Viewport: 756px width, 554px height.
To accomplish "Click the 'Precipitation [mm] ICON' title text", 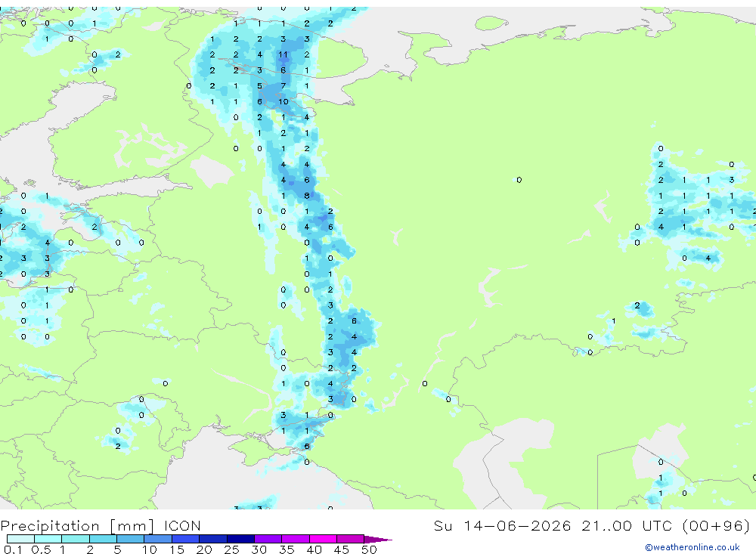I will (x=101, y=525).
